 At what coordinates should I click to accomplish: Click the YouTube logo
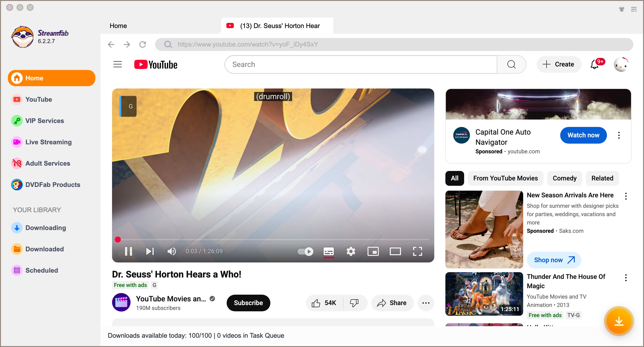point(156,65)
